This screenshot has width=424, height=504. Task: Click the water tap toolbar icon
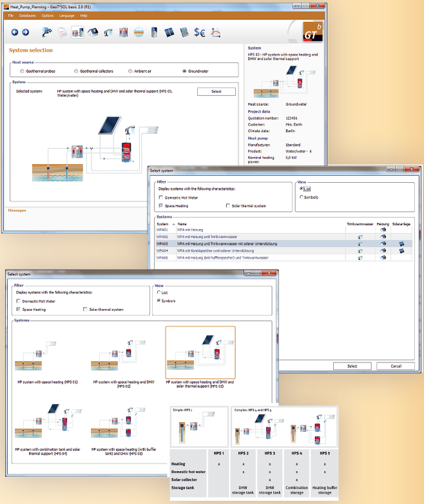(x=108, y=32)
